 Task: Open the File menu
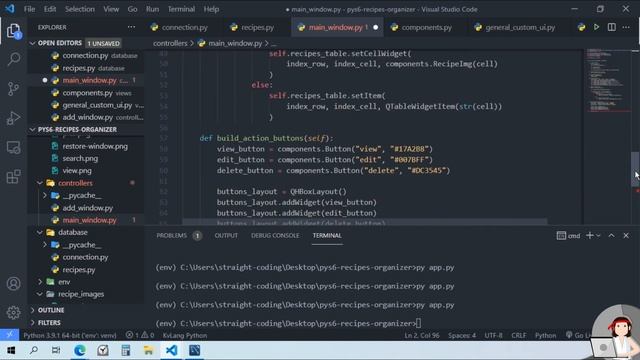(x=29, y=9)
